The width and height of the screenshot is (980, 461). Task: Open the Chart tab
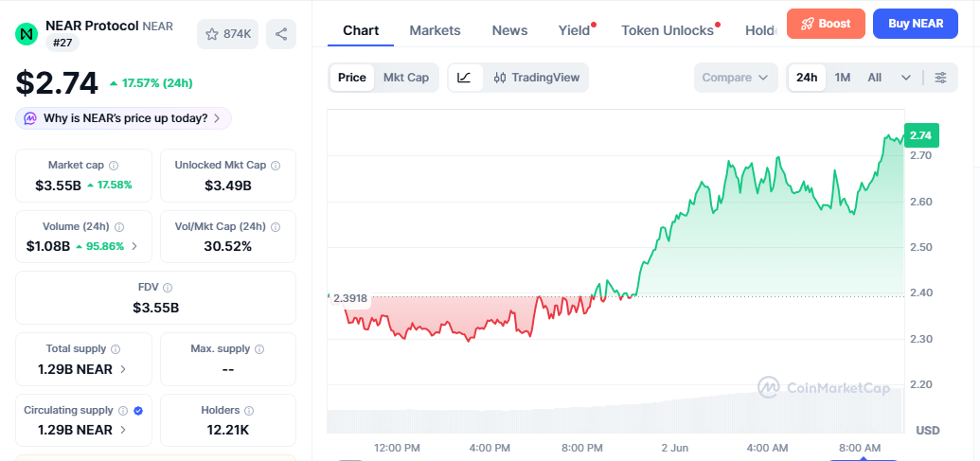pos(361,30)
